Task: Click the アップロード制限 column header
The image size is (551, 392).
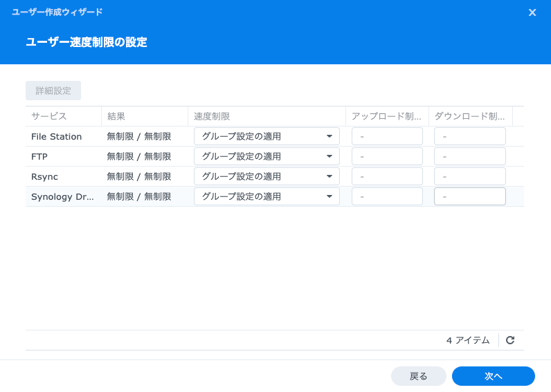Action: click(x=386, y=116)
